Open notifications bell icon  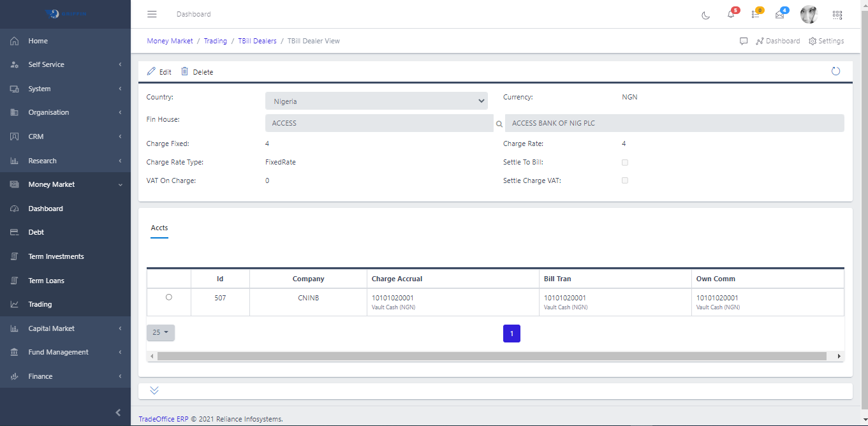point(731,15)
